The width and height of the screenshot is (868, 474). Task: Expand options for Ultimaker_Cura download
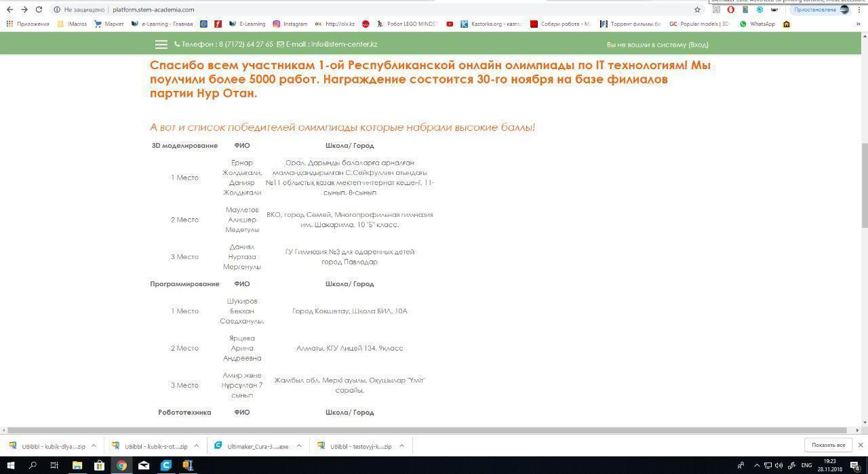coord(298,446)
